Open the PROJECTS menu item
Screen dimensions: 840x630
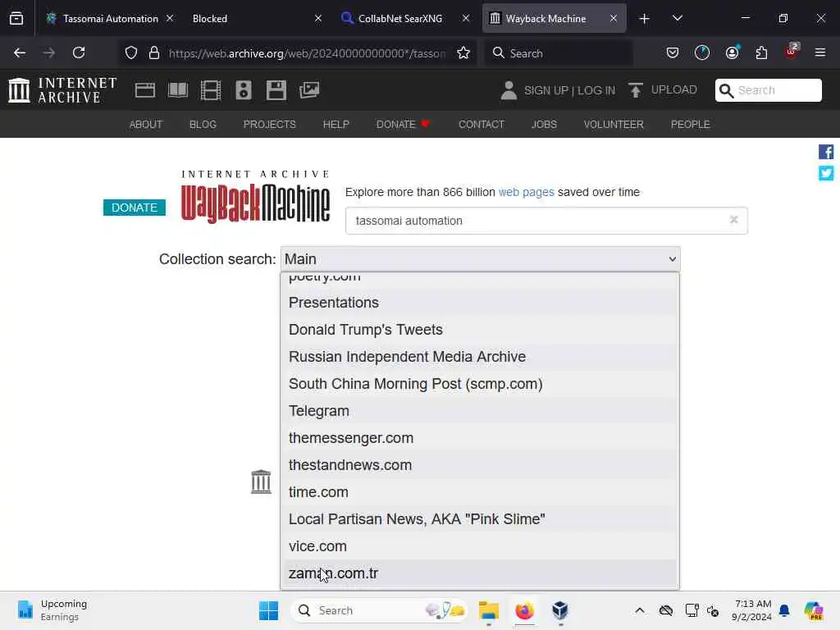pyautogui.click(x=269, y=125)
